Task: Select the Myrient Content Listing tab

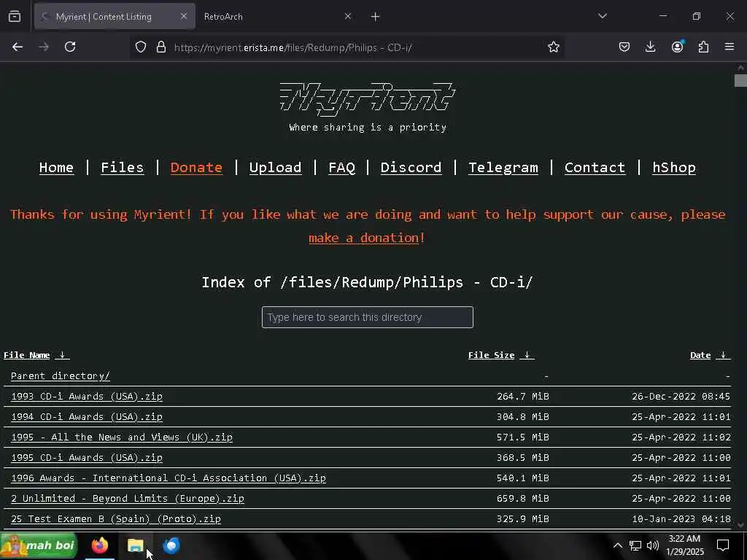Action: 115,16
